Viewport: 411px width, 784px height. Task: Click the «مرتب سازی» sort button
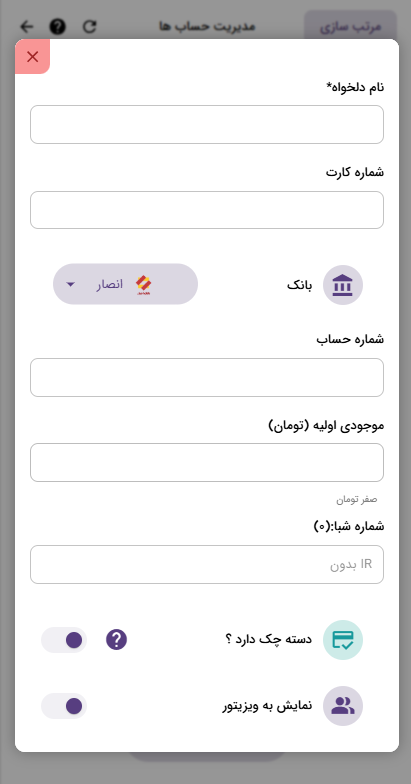[350, 26]
